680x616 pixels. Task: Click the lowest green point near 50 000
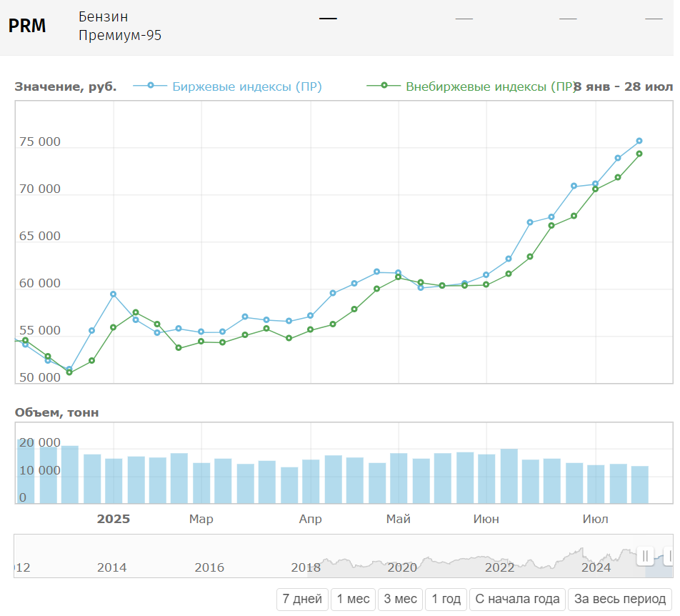69,372
